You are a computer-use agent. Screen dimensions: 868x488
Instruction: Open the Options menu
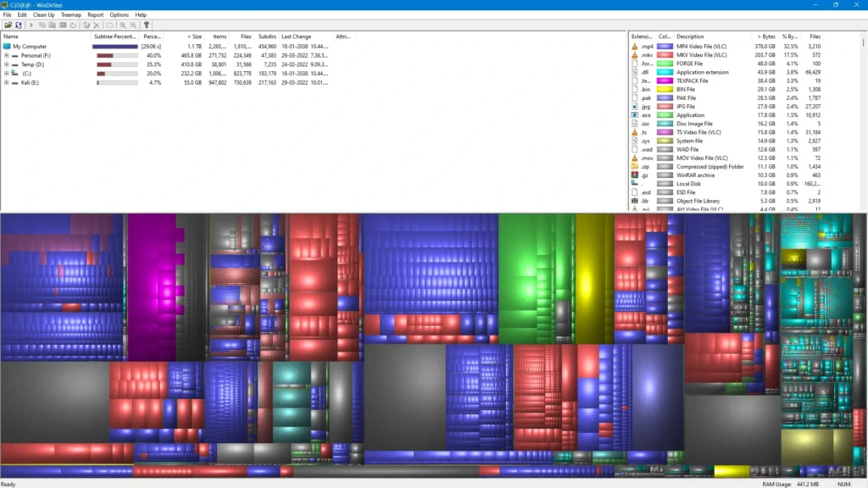click(119, 14)
